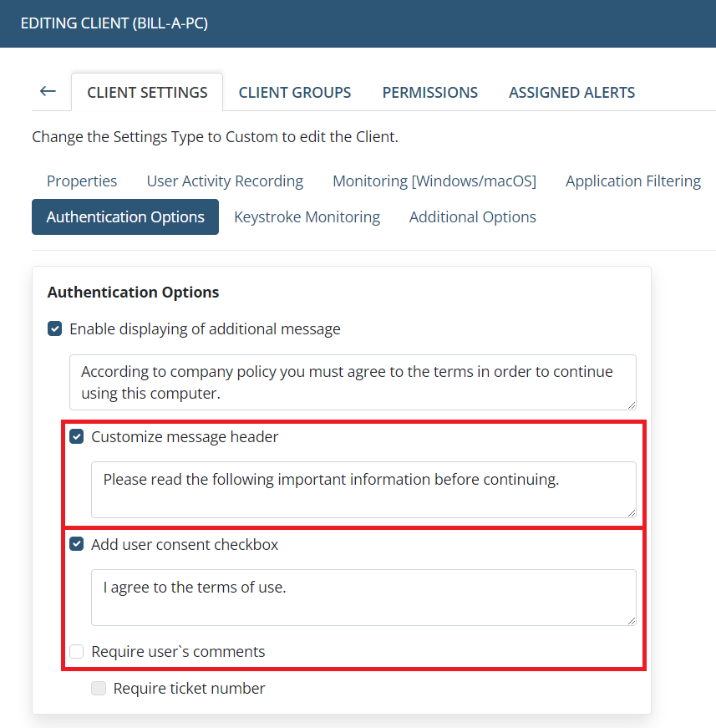
Task: Switch to the Client Groups tab
Action: pyautogui.click(x=295, y=93)
